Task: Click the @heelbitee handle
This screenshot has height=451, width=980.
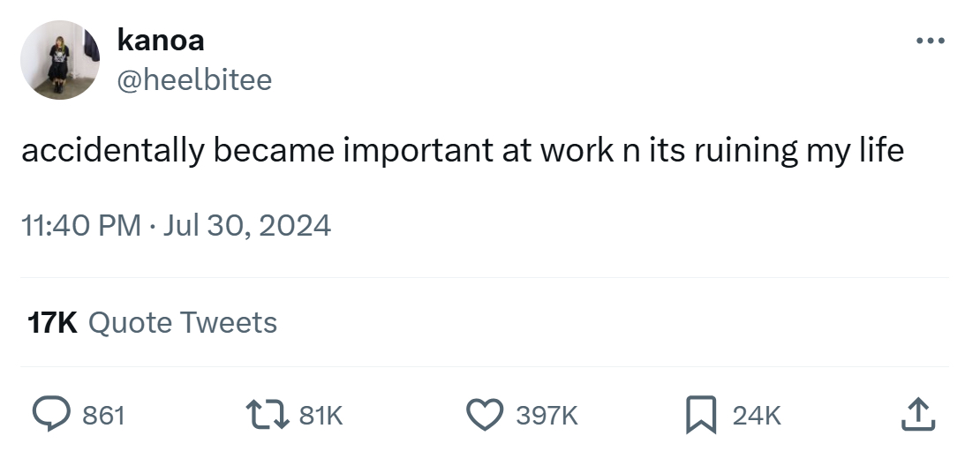Action: (194, 80)
